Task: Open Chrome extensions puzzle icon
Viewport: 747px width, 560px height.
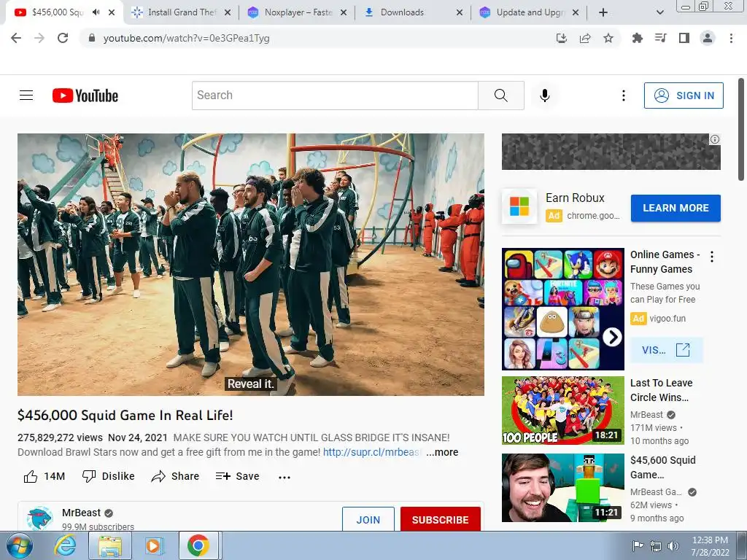Action: pyautogui.click(x=637, y=38)
